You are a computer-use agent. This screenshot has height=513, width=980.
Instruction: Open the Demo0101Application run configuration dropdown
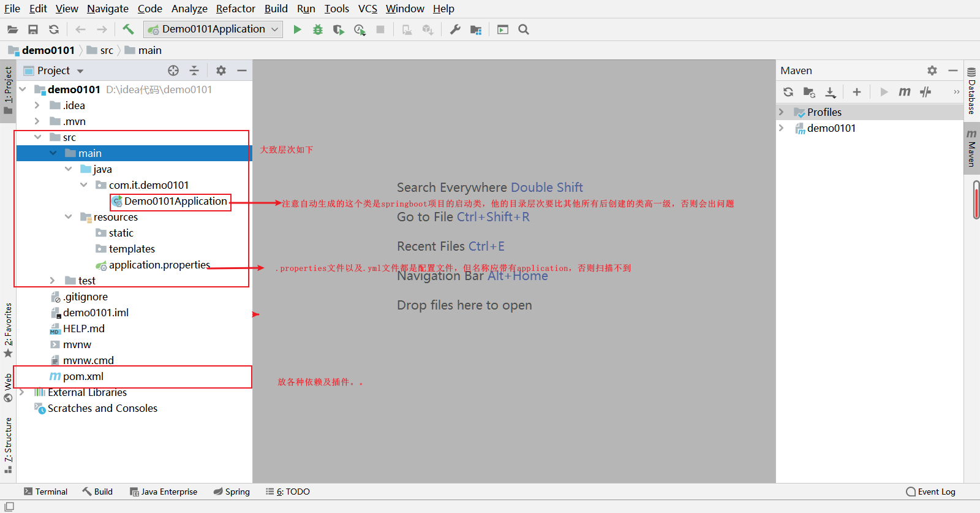(x=213, y=29)
